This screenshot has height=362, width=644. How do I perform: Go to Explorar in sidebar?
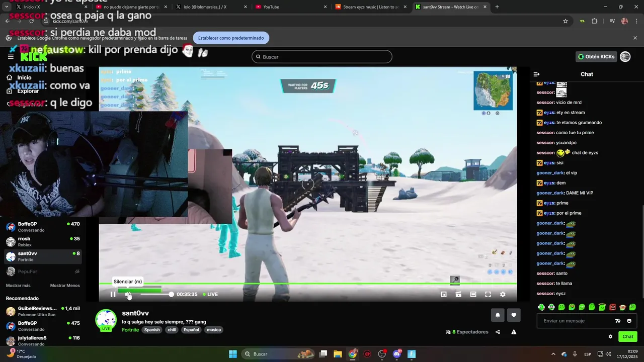click(x=23, y=91)
